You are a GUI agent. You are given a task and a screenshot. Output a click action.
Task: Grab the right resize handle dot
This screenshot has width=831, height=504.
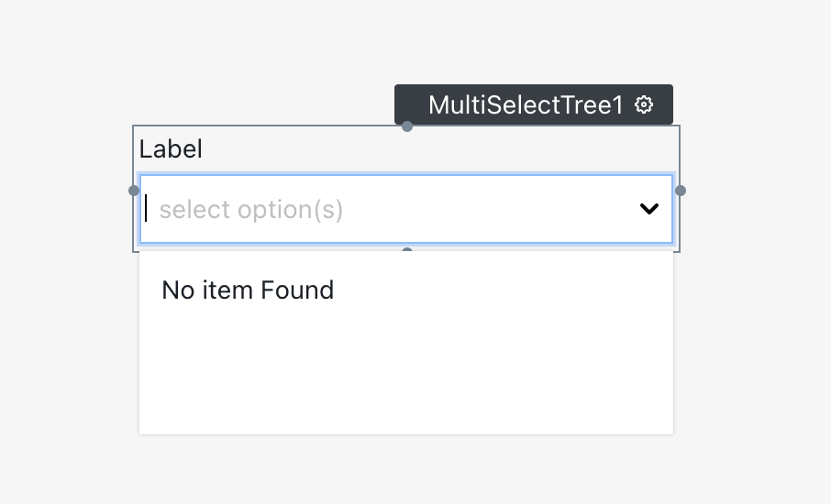(681, 191)
